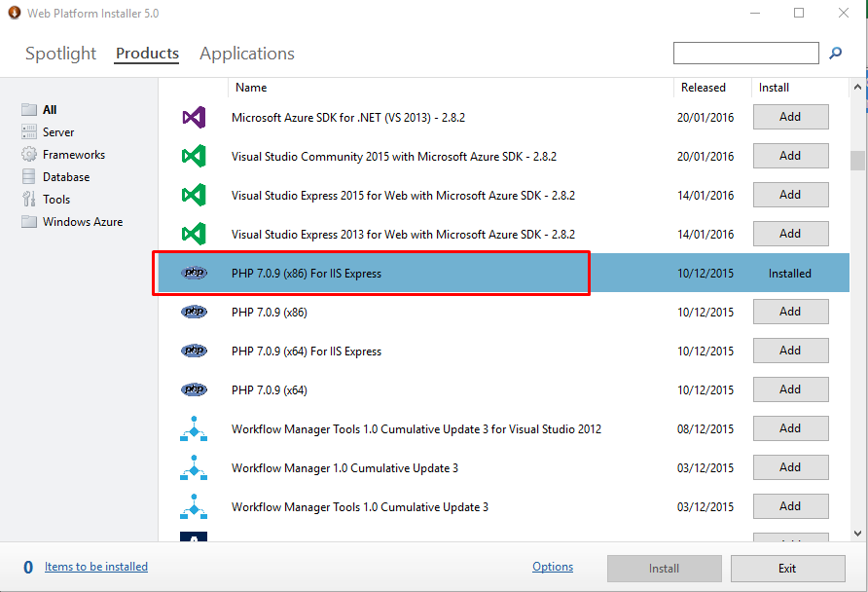Select the Windows Azure category
The height and width of the screenshot is (592, 868).
point(83,222)
